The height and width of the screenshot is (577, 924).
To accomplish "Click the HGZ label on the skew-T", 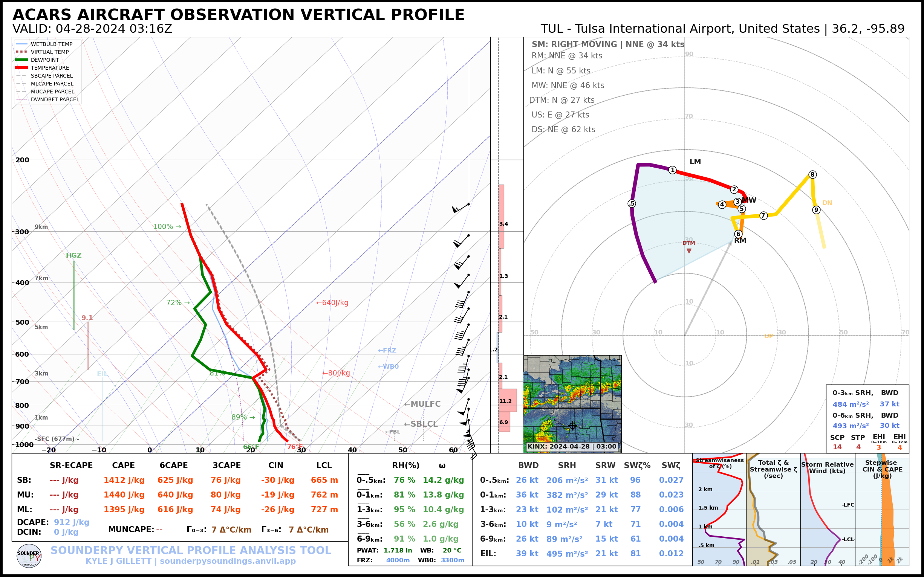I will (74, 255).
